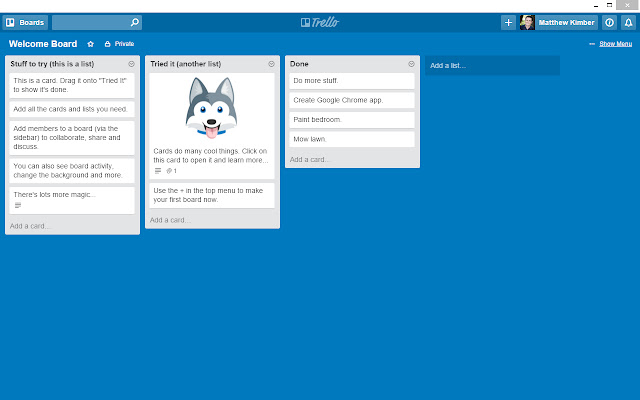This screenshot has height=400, width=640.
Task: Show Menu sidebar link
Action: coord(616,44)
